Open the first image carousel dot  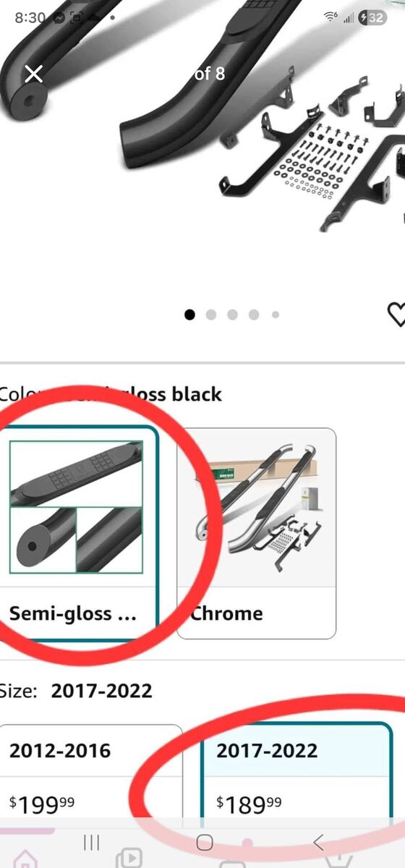[189, 315]
